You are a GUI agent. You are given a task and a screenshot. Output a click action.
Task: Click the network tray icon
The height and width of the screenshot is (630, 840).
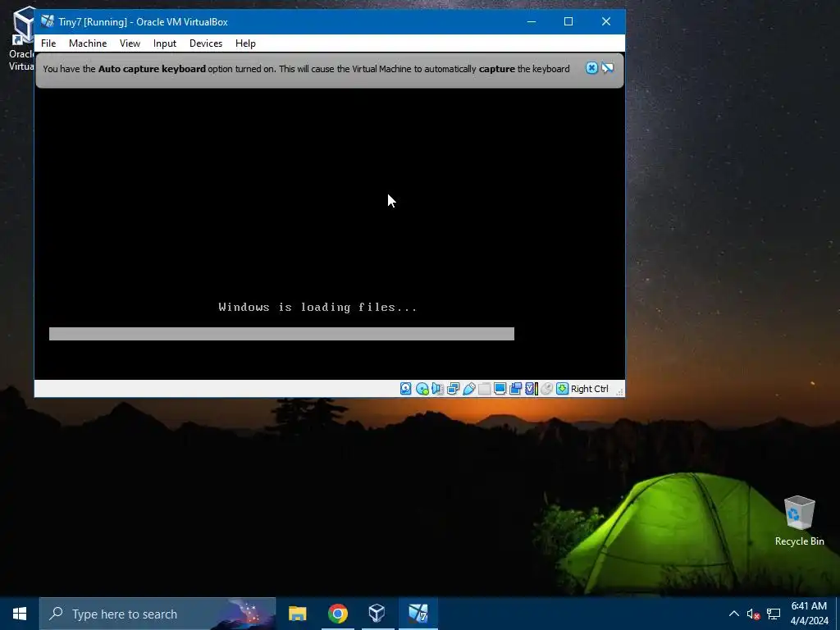[773, 614]
